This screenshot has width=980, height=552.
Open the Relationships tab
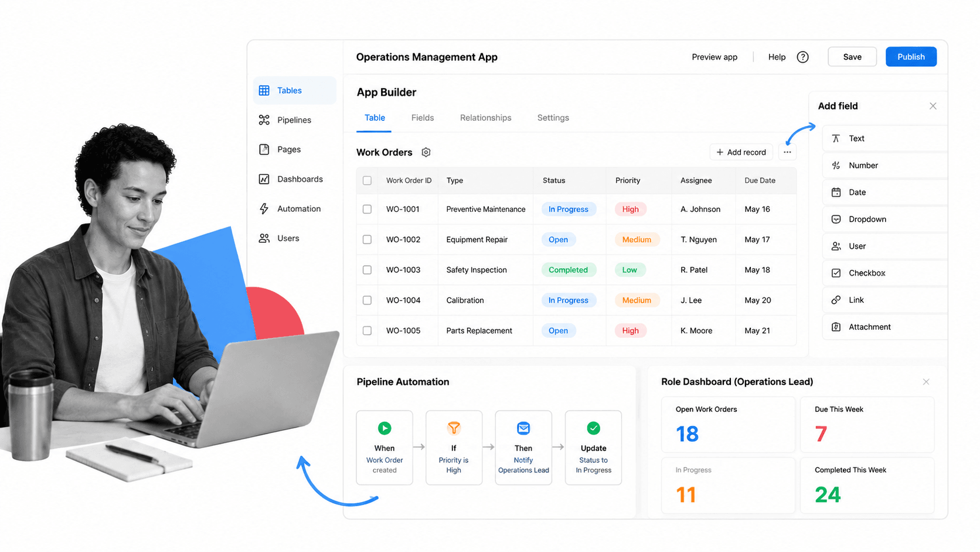click(486, 118)
